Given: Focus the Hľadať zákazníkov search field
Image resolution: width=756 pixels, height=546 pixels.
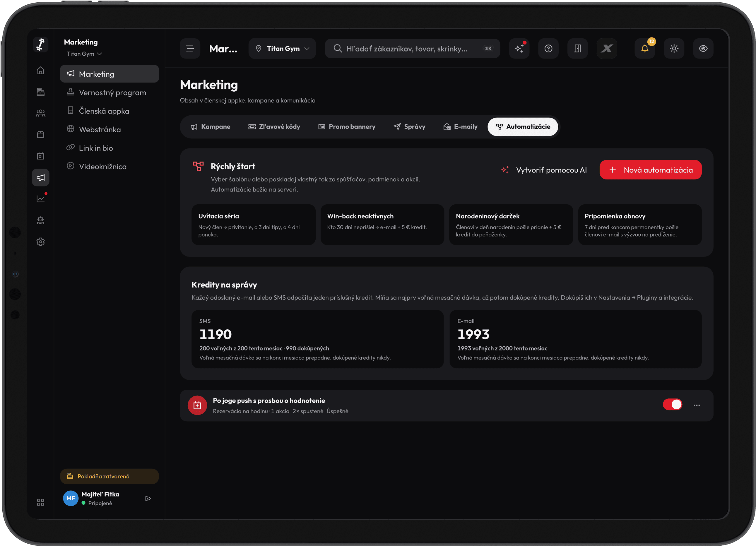Looking at the screenshot, I should click(x=412, y=49).
